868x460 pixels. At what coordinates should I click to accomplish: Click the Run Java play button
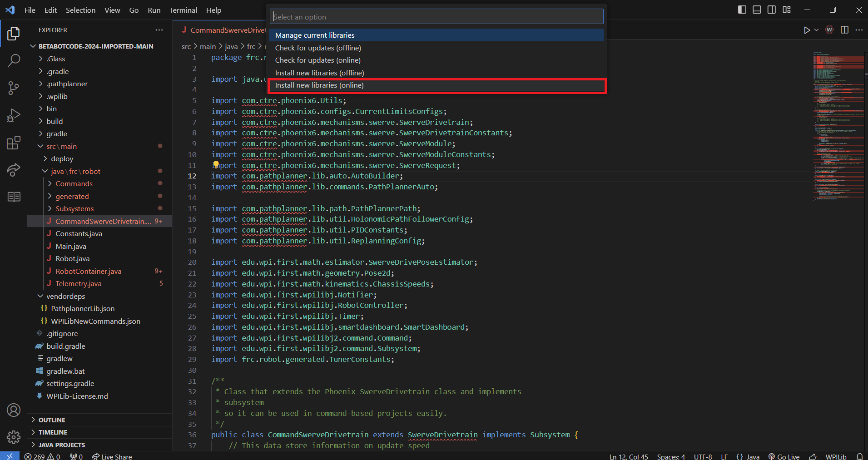[807, 30]
